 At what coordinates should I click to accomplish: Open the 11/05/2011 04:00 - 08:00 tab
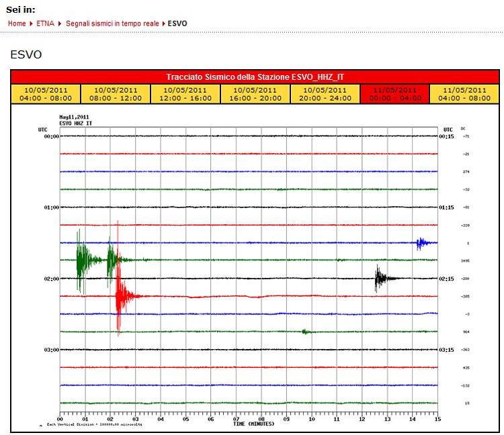[464, 94]
